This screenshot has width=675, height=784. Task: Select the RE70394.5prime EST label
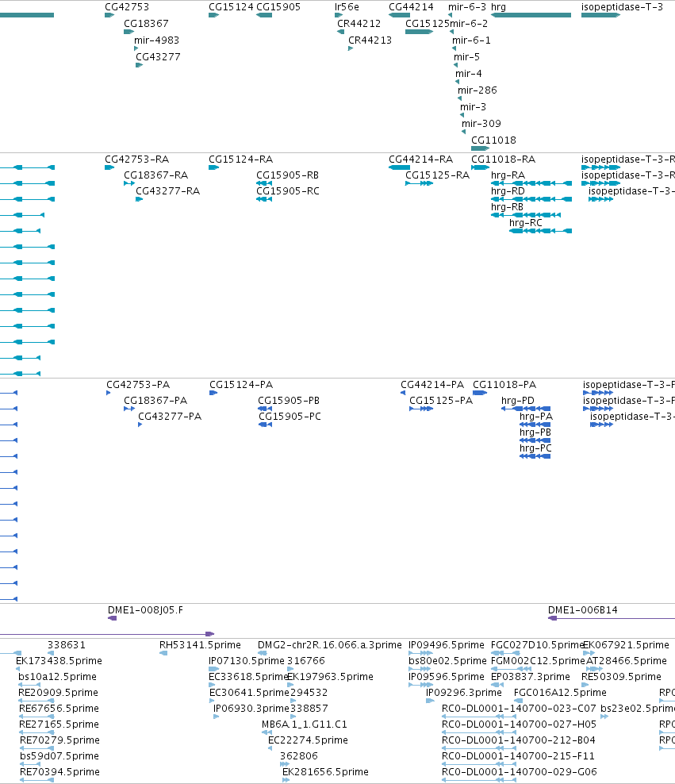coord(59,772)
